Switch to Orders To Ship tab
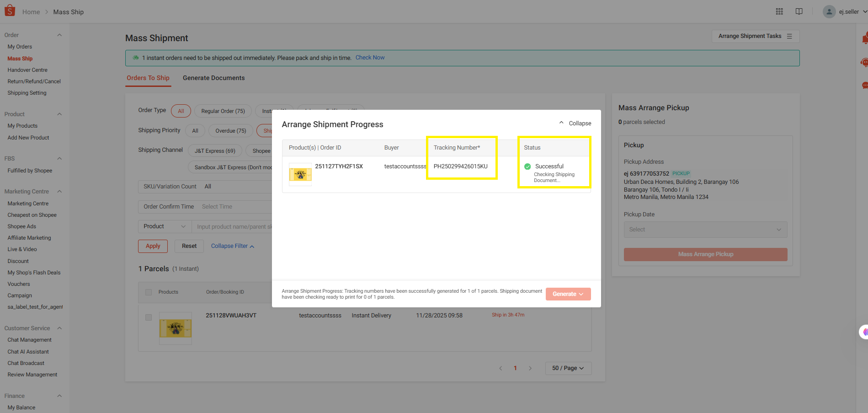This screenshot has width=868, height=413. point(148,78)
